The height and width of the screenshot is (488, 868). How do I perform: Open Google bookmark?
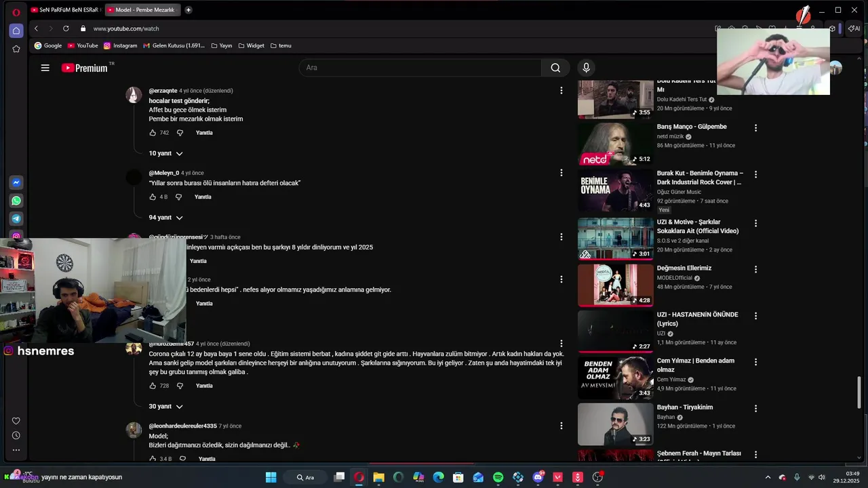tap(48, 45)
